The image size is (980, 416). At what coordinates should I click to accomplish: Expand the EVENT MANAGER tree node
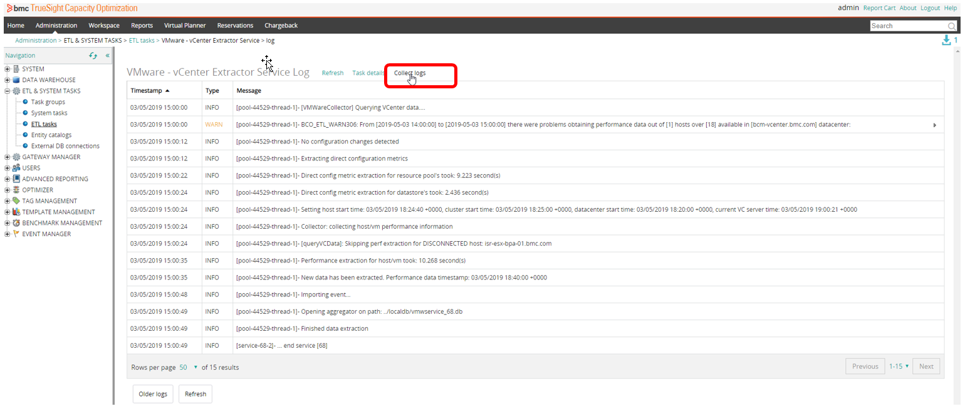click(7, 234)
